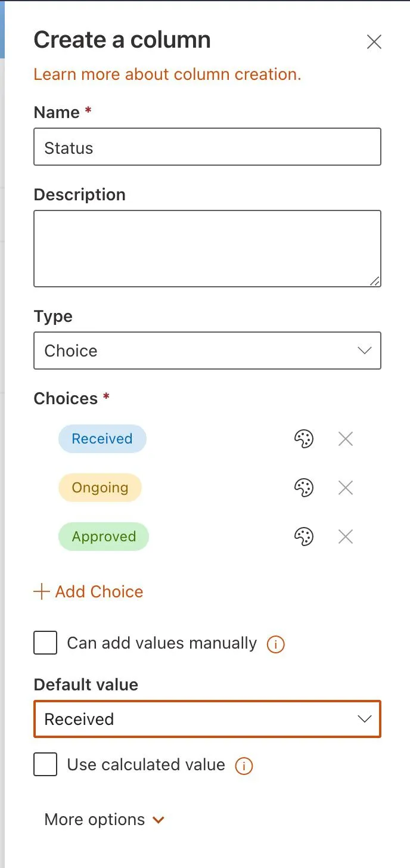
Task: Remove the Approved choice
Action: pos(346,537)
